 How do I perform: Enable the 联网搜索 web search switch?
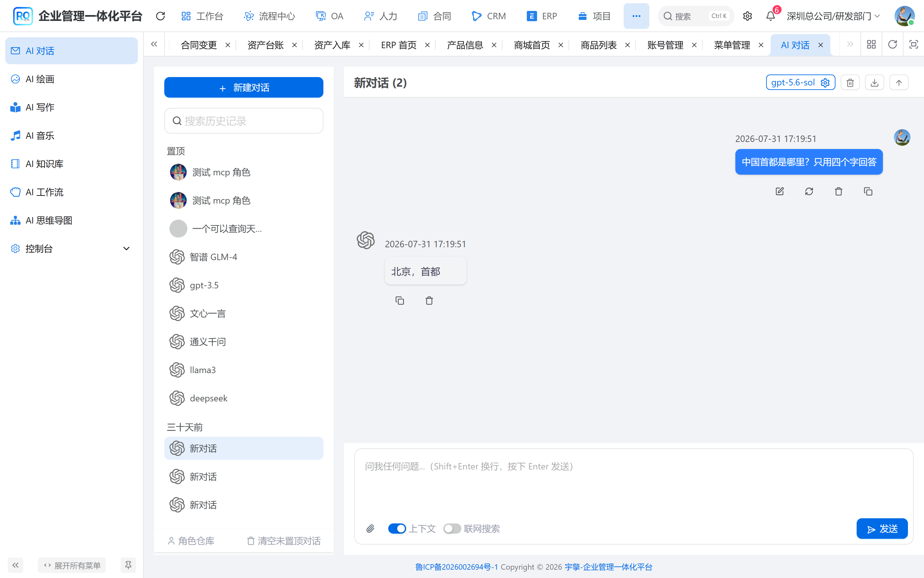coord(452,529)
